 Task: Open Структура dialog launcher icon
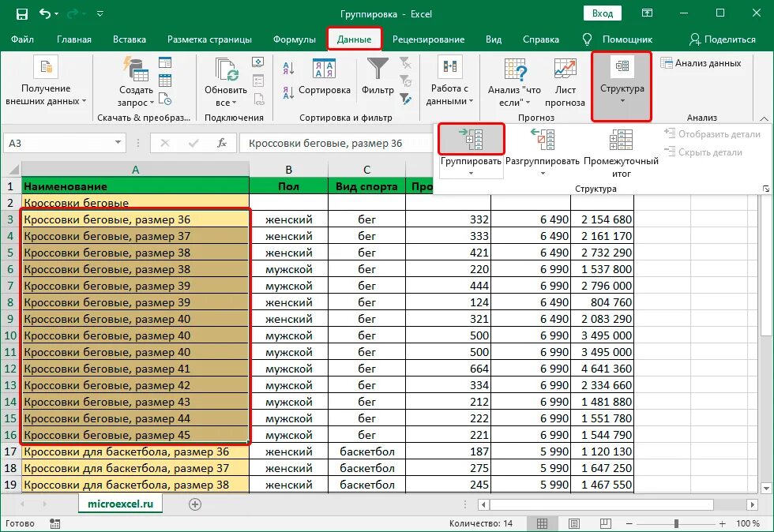click(x=765, y=189)
